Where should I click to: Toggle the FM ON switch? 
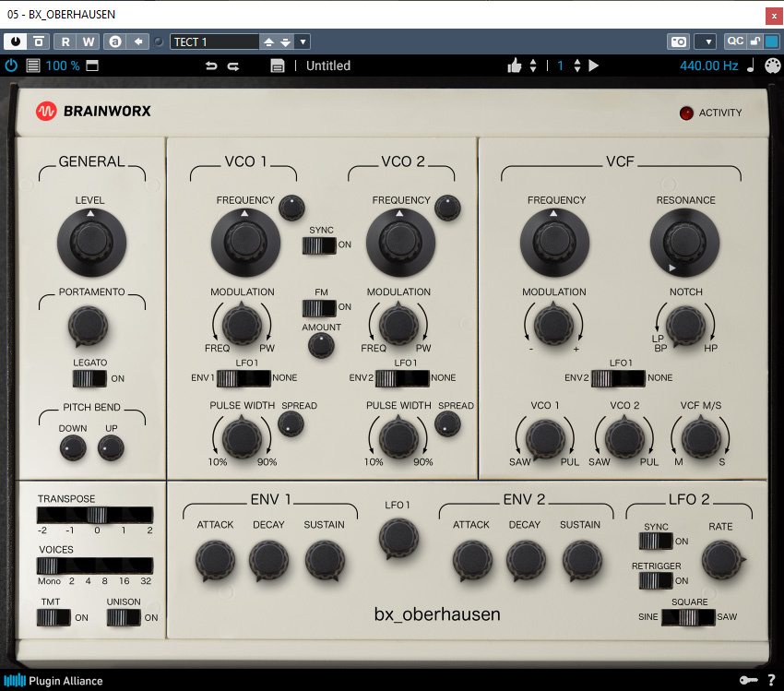[x=319, y=308]
